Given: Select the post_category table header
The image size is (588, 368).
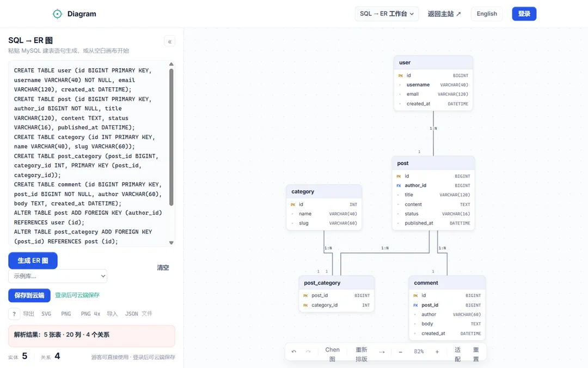Looking at the screenshot, I should [x=336, y=283].
